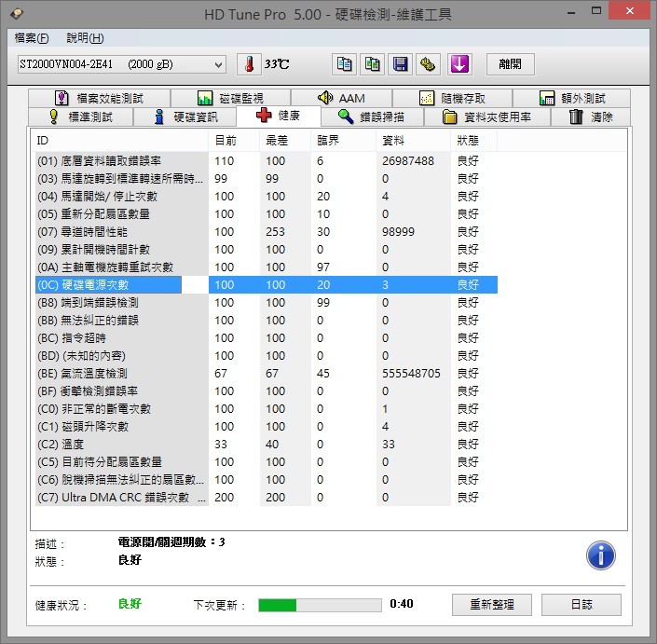The width and height of the screenshot is (657, 644).
Task: Click the 臨界 column header
Action: coord(343,141)
